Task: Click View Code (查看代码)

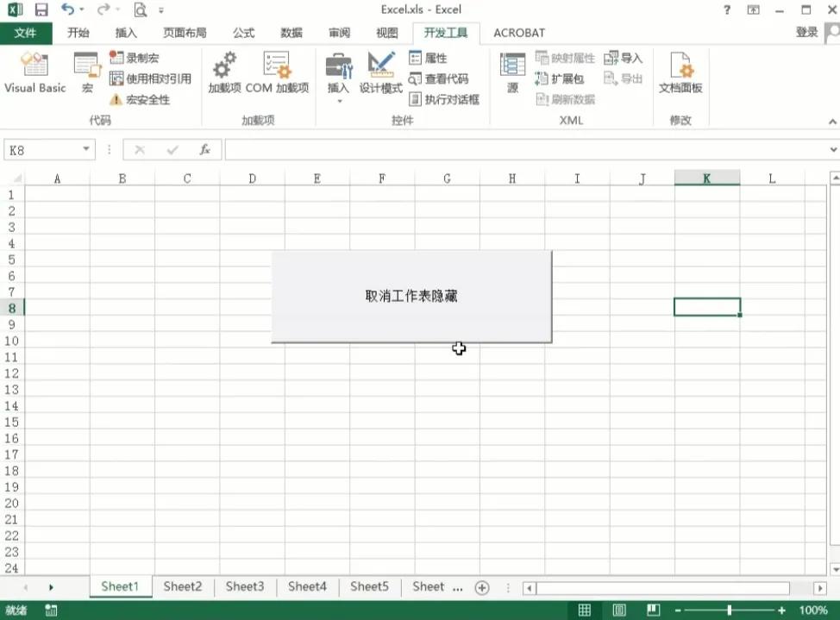Action: click(x=438, y=78)
